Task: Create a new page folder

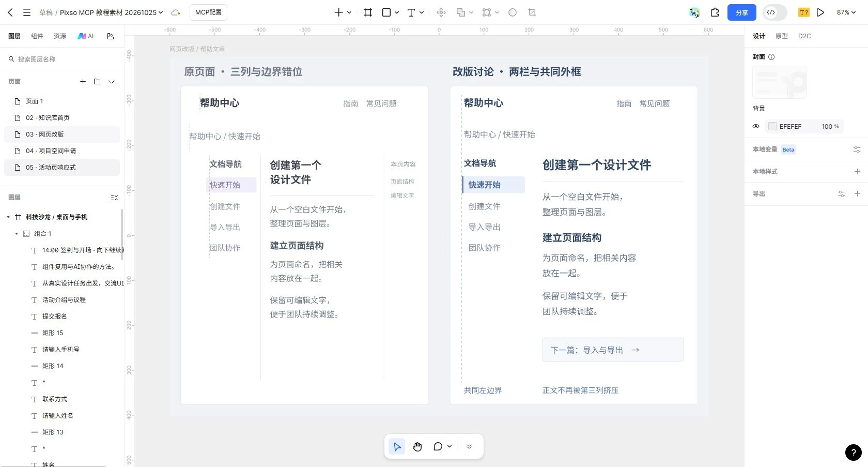Action: pyautogui.click(x=97, y=81)
